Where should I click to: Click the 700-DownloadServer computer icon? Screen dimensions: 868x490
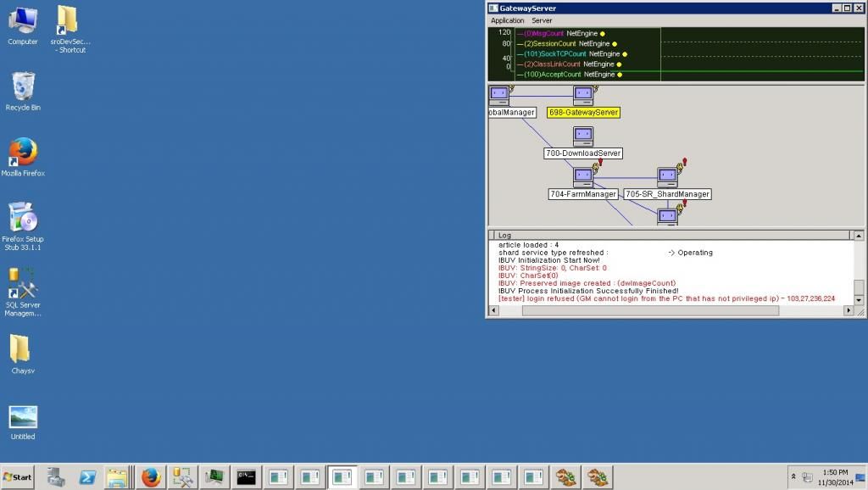point(582,136)
